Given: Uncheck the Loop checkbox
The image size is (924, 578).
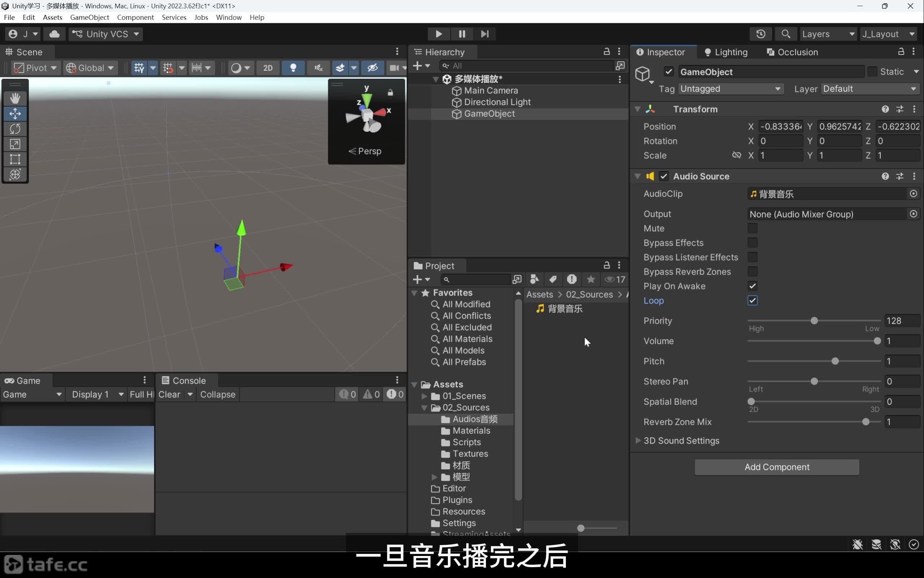Looking at the screenshot, I should tap(752, 301).
